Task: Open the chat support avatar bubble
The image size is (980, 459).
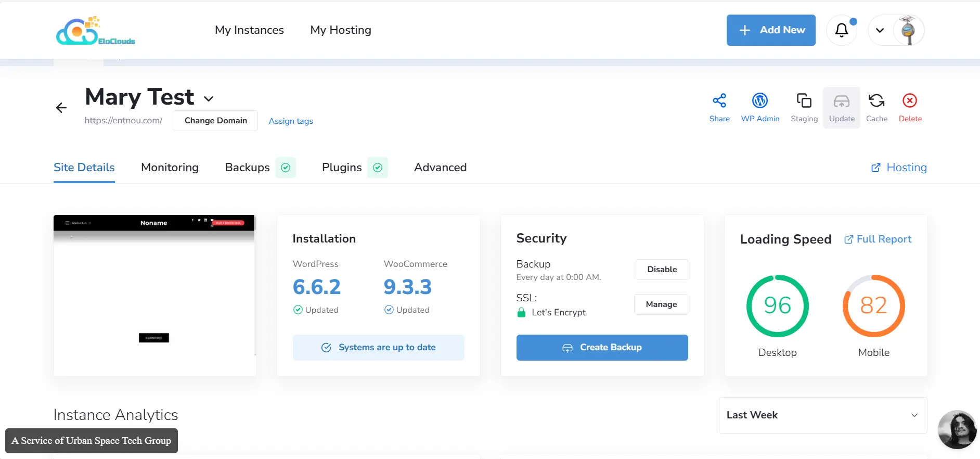Action: click(957, 429)
